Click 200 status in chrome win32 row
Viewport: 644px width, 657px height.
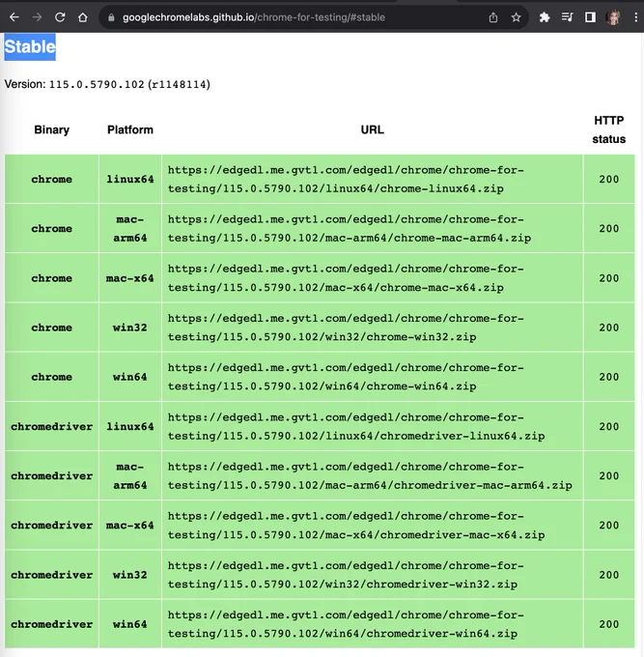(x=609, y=328)
